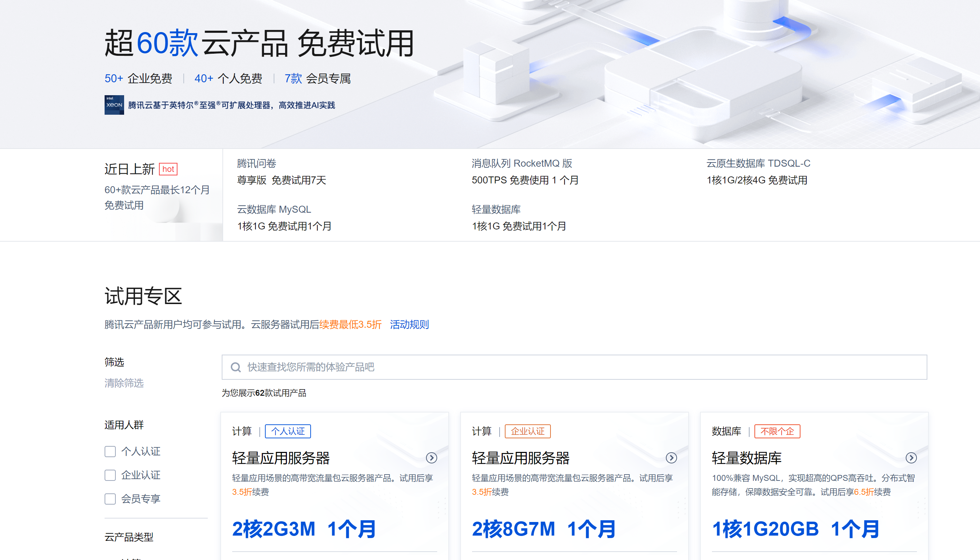
Task: Open 轻量应用服务器 title on 个人认证 card
Action: tap(281, 458)
